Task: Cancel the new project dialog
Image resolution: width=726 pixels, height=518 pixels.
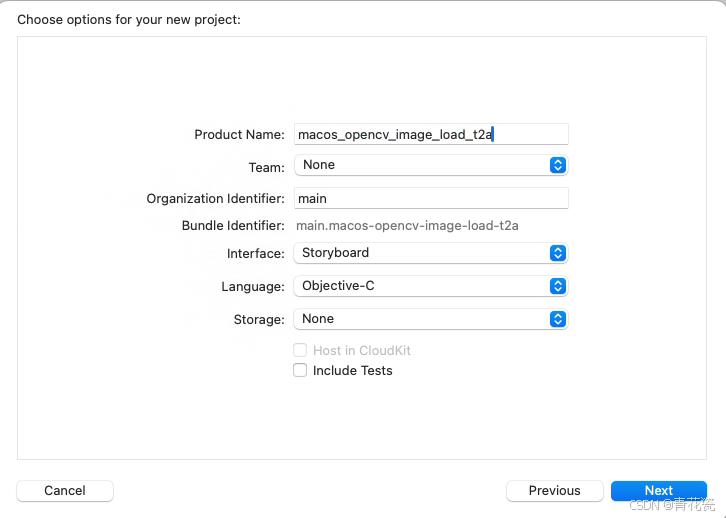Action: pos(65,490)
